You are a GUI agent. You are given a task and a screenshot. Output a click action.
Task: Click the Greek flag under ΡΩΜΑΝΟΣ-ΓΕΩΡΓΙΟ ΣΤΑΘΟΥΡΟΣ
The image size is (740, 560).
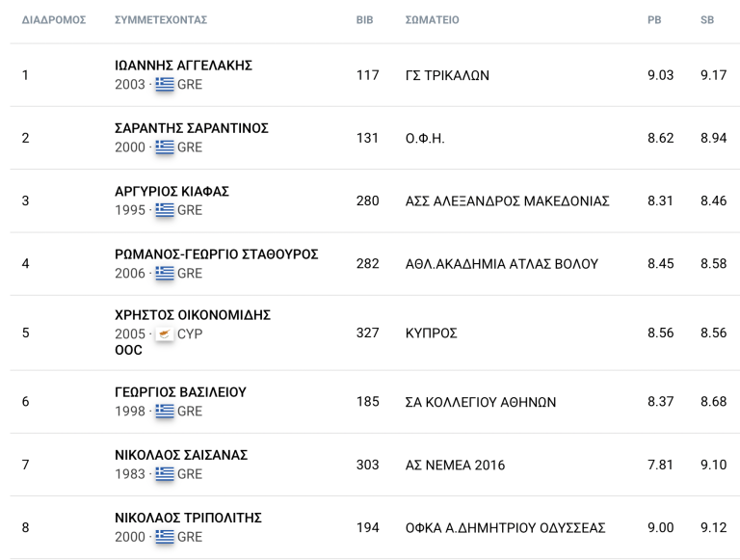tap(165, 273)
